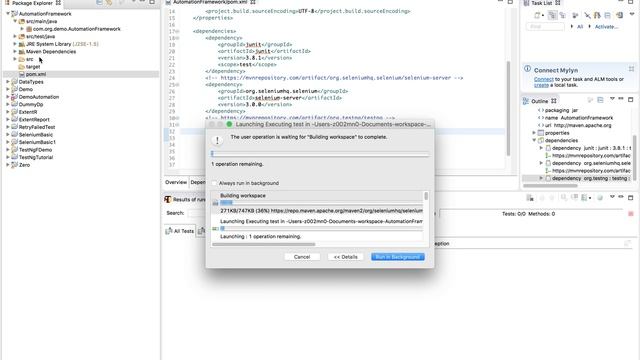Click the details list vertical scrollbar
Viewport: 640px width, 360px height.
click(426, 196)
